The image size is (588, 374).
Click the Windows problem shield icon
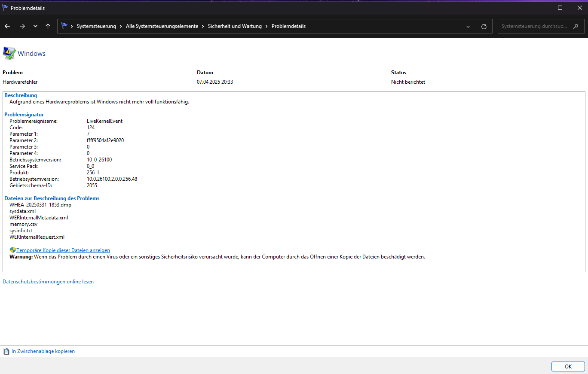coord(9,53)
